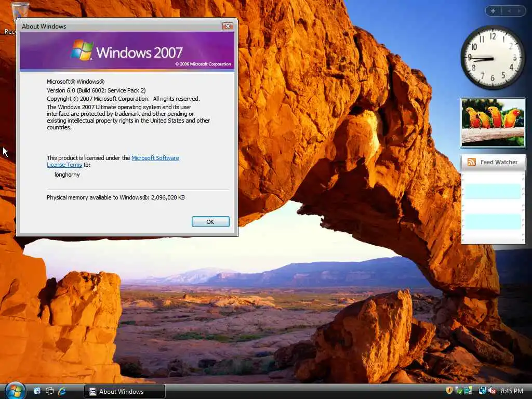The width and height of the screenshot is (532, 399).
Task: Click the licensed user name longhorny
Action: coord(67,175)
